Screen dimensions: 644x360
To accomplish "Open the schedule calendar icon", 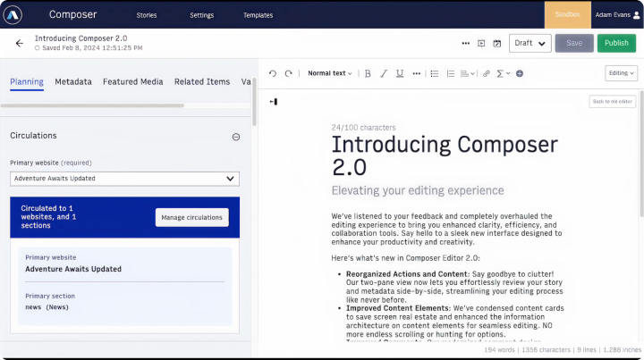I will pyautogui.click(x=496, y=43).
